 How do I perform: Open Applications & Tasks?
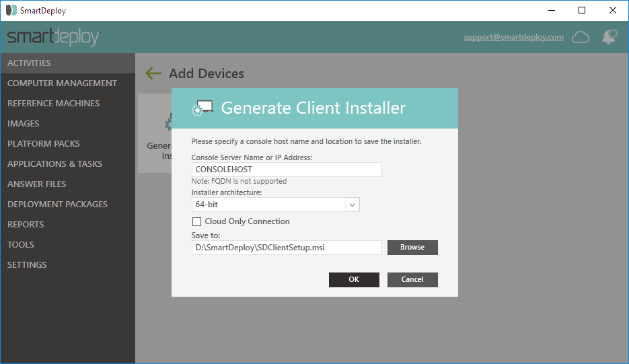click(x=68, y=163)
